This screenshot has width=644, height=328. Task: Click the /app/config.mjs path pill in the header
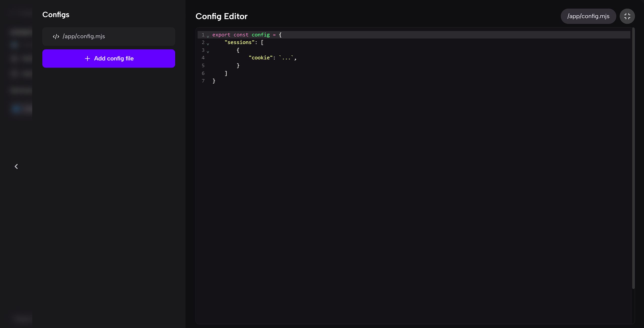(x=588, y=16)
